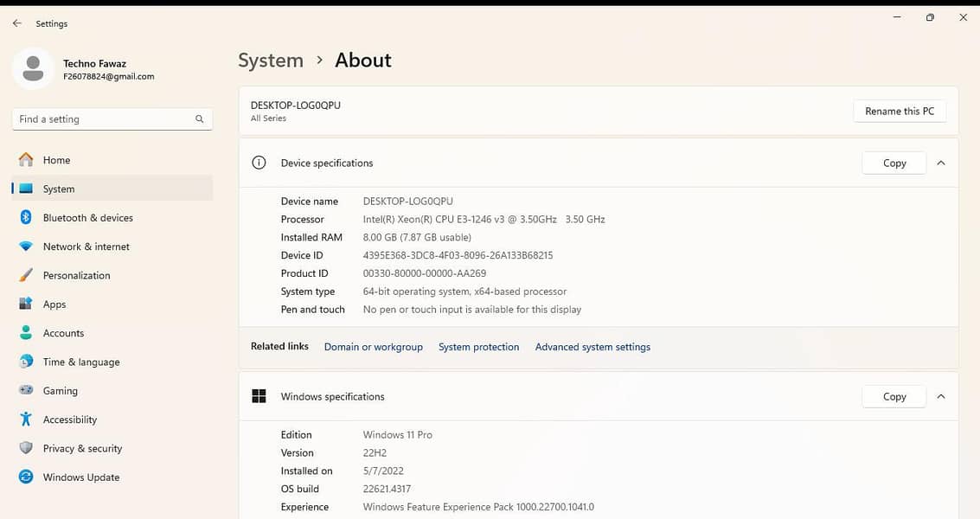Click the Network wifi icon
Screen dimensions: 980x519
pos(26,246)
